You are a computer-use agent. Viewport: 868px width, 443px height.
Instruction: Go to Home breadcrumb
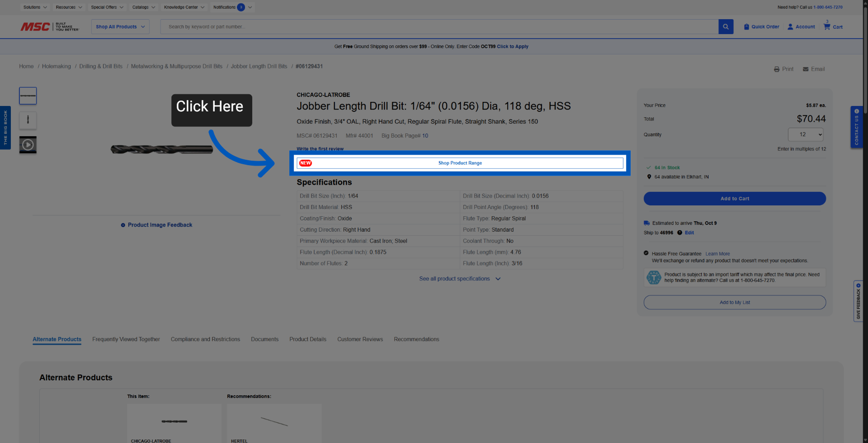(26, 66)
